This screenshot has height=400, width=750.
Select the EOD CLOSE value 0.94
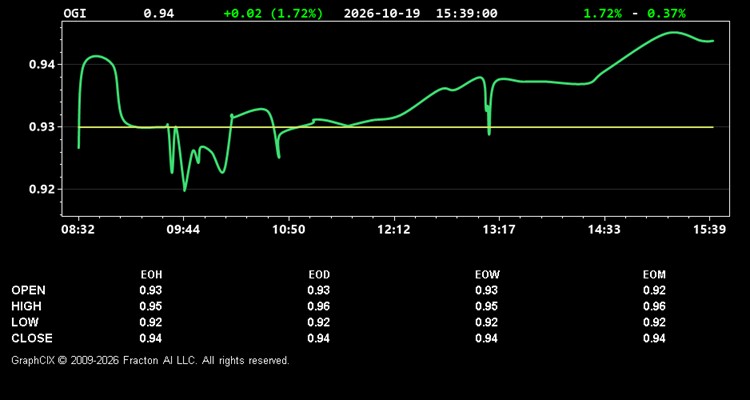319,338
